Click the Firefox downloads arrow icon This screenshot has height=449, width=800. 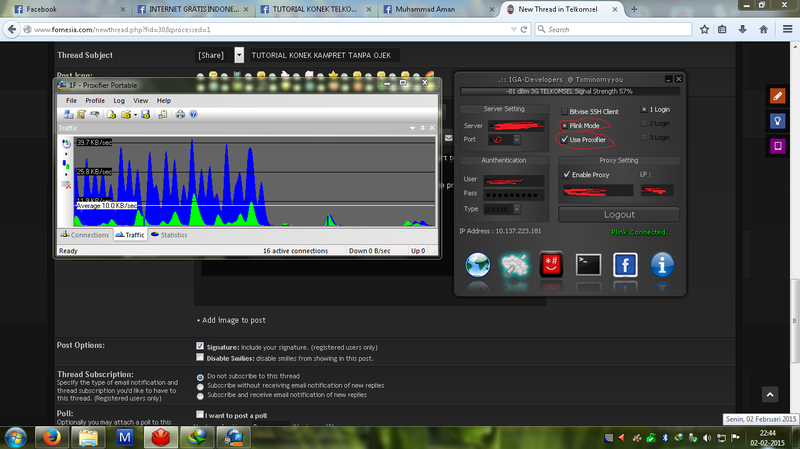[x=742, y=30]
